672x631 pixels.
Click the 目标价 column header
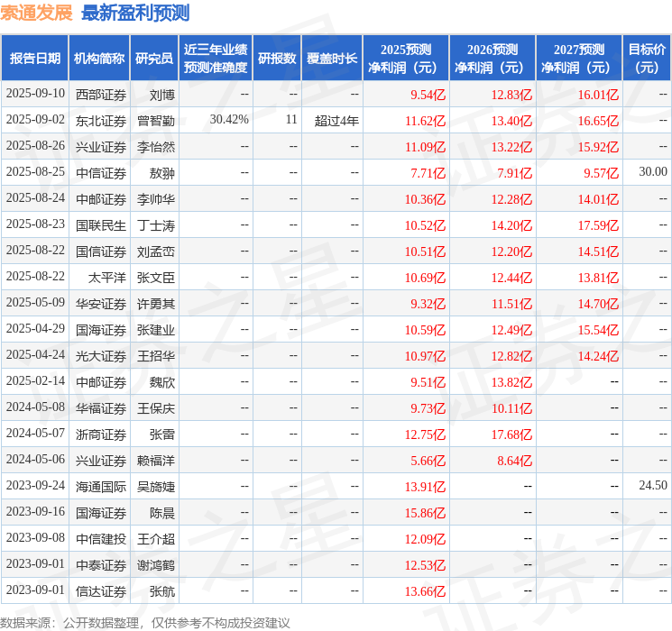tap(646, 59)
